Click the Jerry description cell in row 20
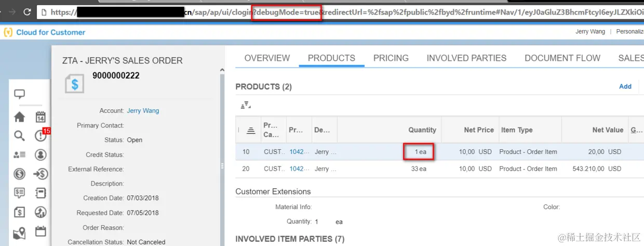This screenshot has height=246, width=644. (326, 169)
